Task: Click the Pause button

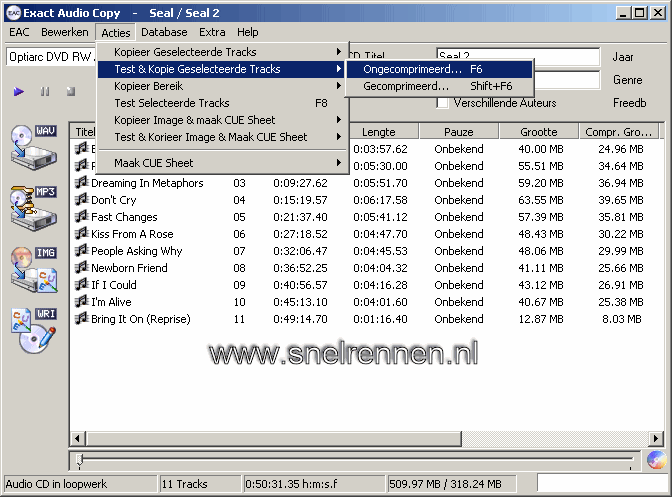Action: pos(45,91)
